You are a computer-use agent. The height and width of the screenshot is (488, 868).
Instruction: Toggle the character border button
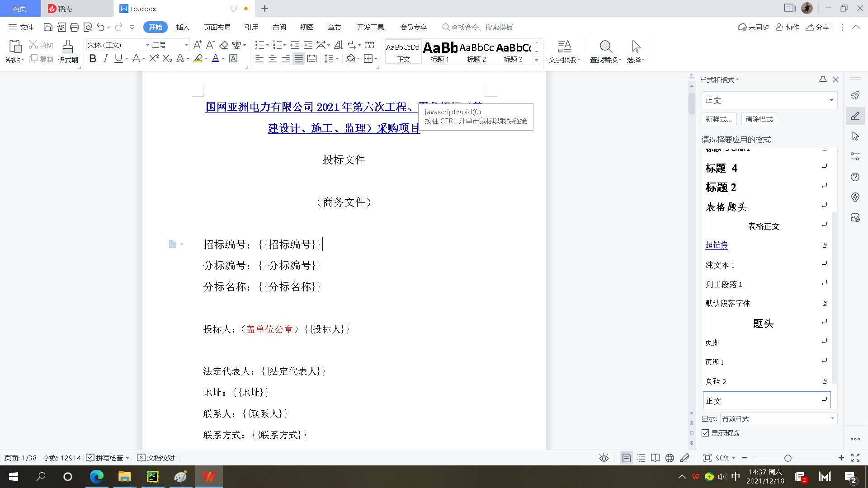(x=233, y=58)
